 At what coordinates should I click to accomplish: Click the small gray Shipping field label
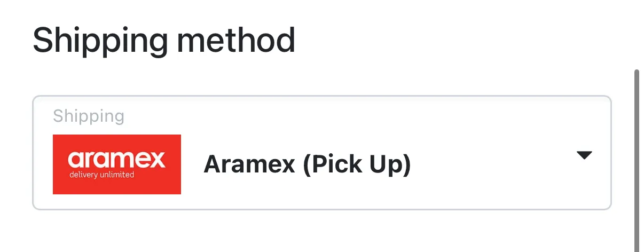coord(89,116)
